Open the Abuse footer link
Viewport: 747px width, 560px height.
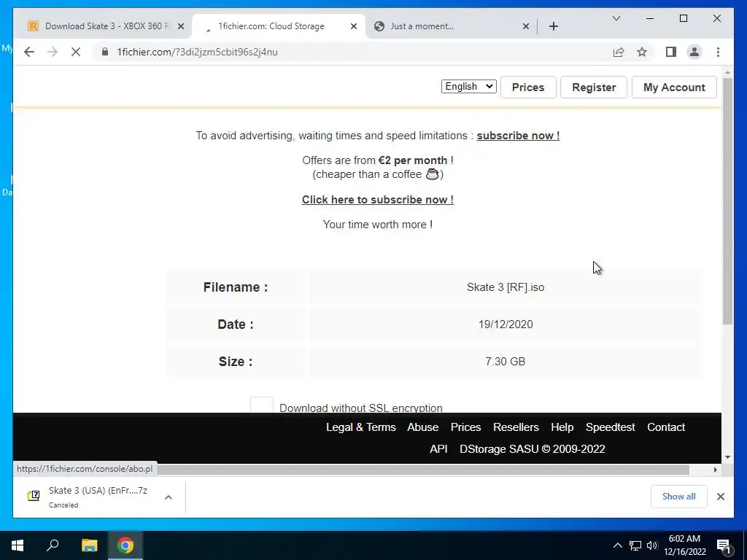422,427
